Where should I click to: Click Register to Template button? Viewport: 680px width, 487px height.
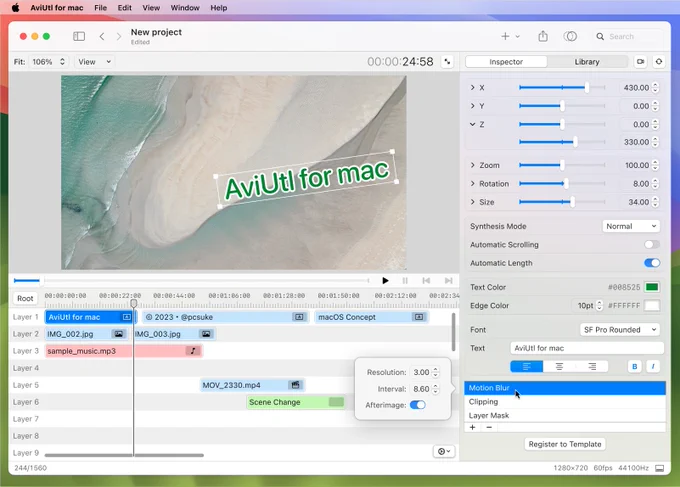point(565,444)
